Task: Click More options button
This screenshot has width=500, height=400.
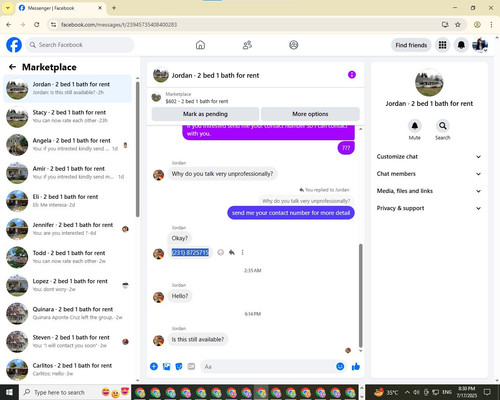Action: click(x=310, y=114)
